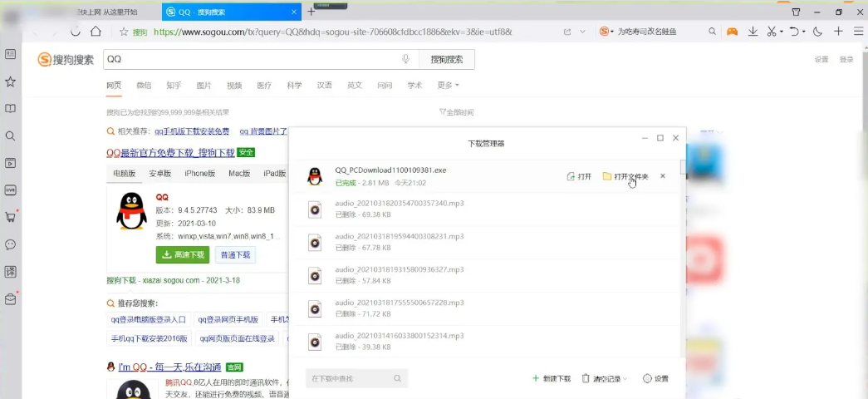This screenshot has height=399, width=868.
Task: Click the browser home icon
Action: point(96,32)
